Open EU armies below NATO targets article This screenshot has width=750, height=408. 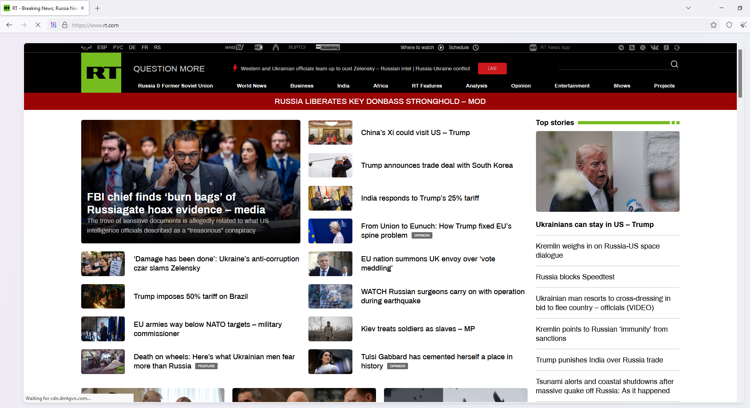(x=208, y=329)
